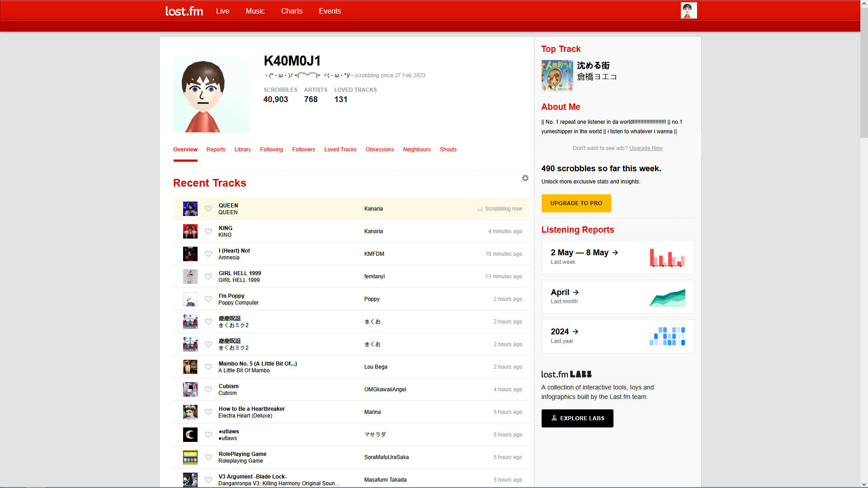Open QUEEN album cover thumbnail
Image resolution: width=868 pixels, height=488 pixels.
pos(190,209)
